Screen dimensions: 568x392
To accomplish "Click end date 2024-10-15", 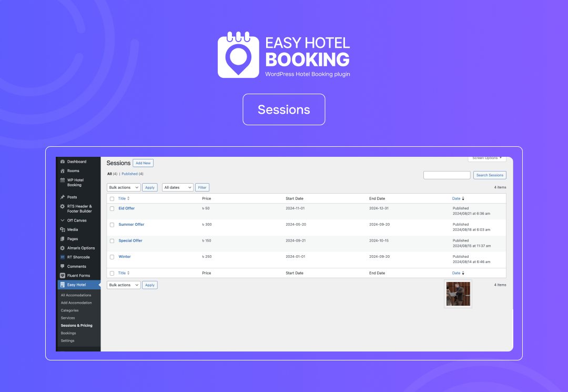I will [x=379, y=240].
